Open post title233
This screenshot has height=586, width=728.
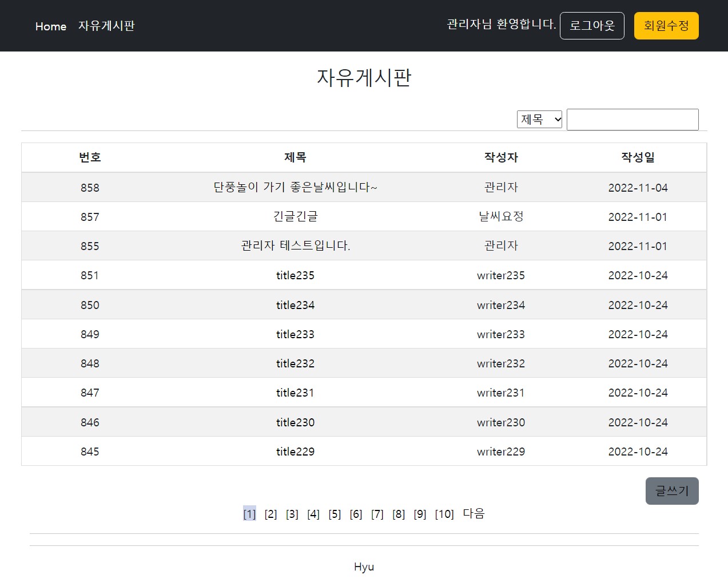(295, 334)
